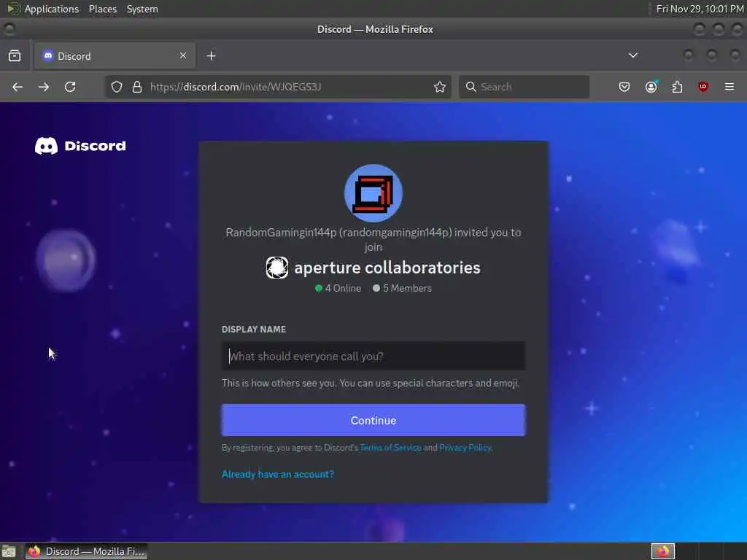Open Firefox View tab overview icon
This screenshot has height=560, width=747.
click(15, 55)
